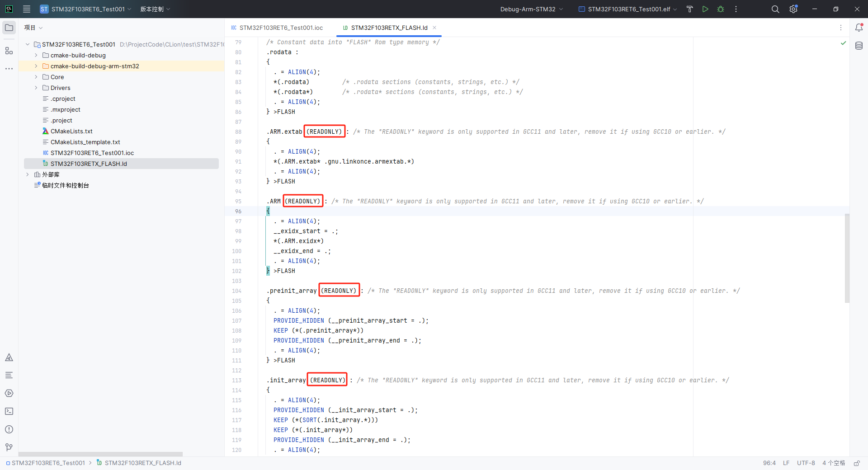Open Search Everywhere
The height and width of the screenshot is (470, 868).
coord(775,9)
